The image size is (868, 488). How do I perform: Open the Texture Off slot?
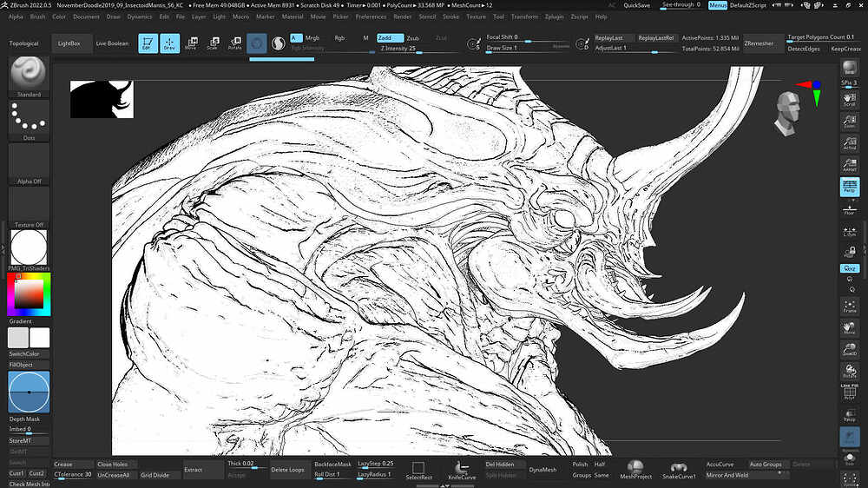[29, 208]
